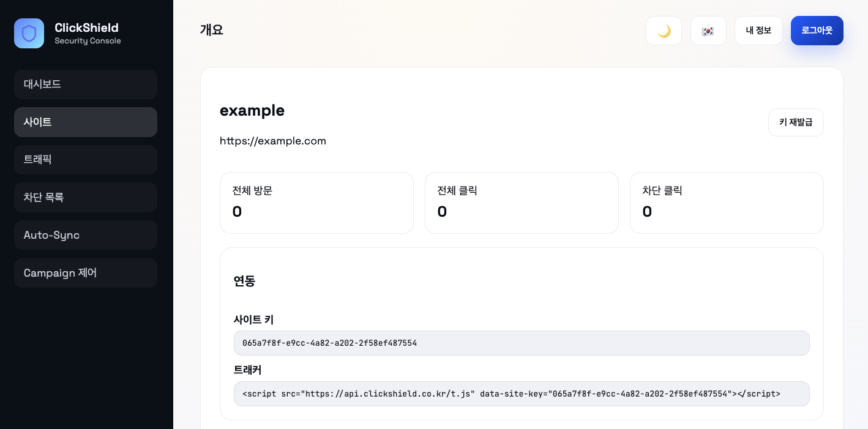Toggle dark mode with the moon icon

pos(664,31)
